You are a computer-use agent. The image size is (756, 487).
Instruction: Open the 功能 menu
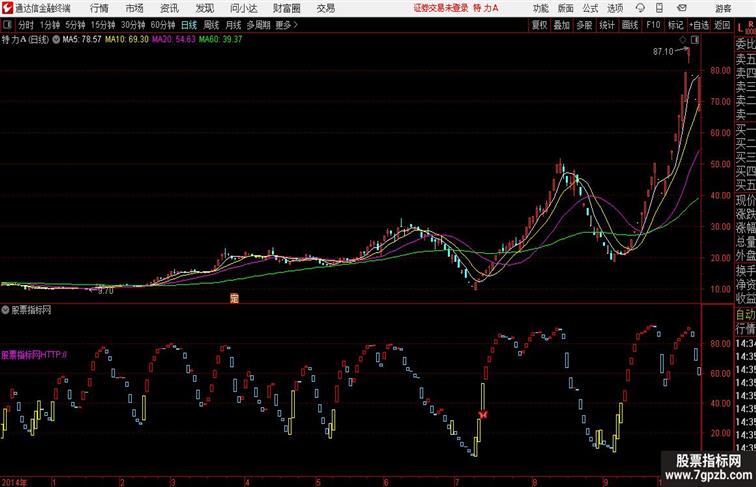[540, 8]
